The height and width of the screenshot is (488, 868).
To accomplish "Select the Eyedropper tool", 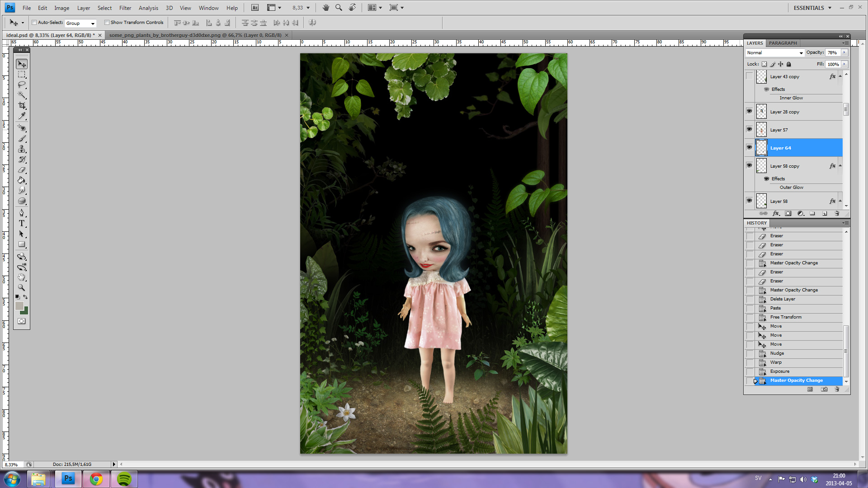I will pos(22,116).
